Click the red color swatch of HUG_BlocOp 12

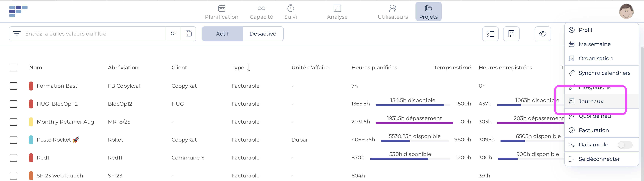click(31, 104)
